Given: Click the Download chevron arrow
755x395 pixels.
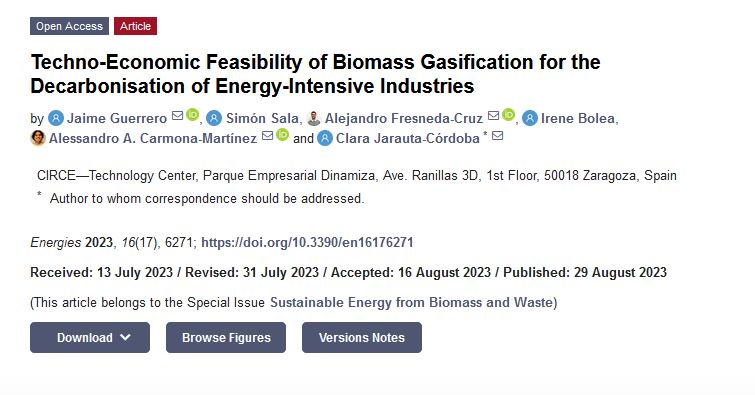Looking at the screenshot, I should point(125,337).
